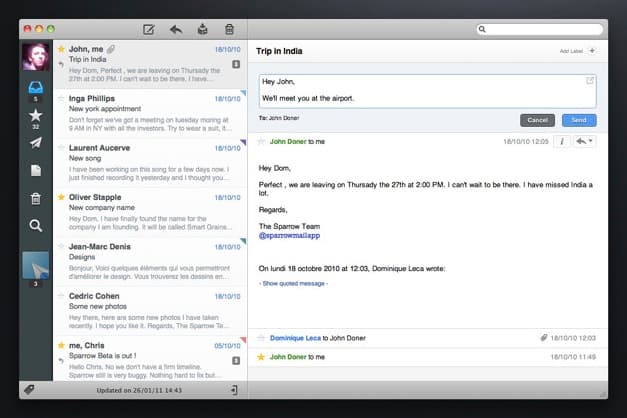Open the Drafts document icon in sidebar
This screenshot has height=418, width=627.
point(36,171)
